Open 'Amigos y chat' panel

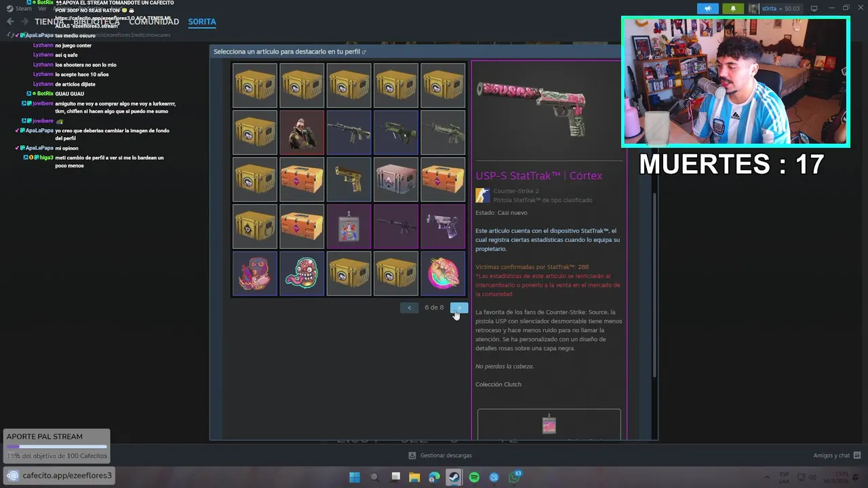(837, 455)
